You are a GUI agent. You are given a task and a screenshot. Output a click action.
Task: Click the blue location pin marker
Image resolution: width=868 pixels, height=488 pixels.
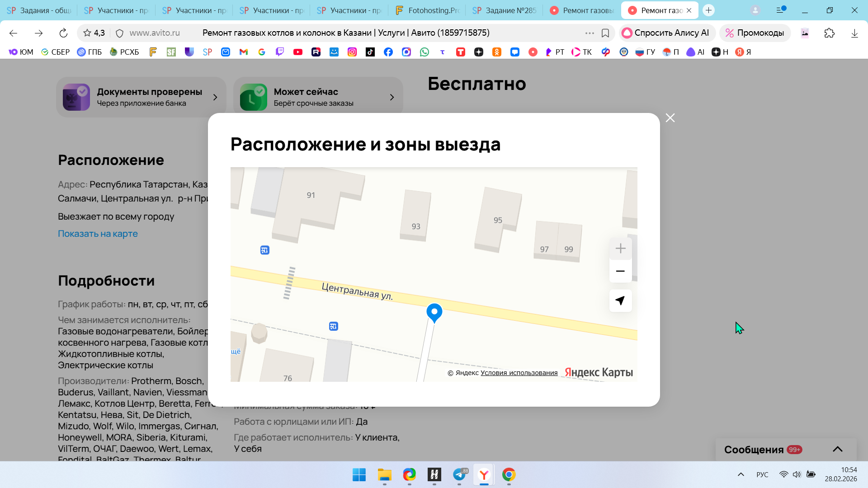click(434, 312)
